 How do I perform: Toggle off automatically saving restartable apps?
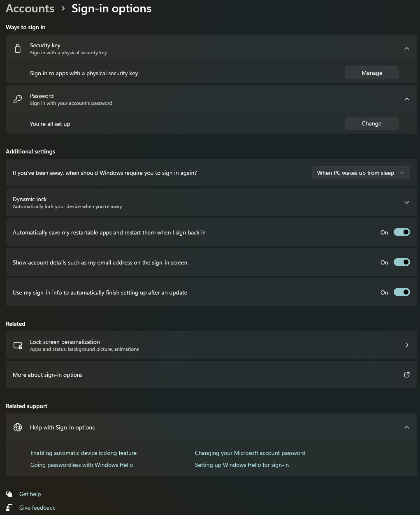coord(401,232)
